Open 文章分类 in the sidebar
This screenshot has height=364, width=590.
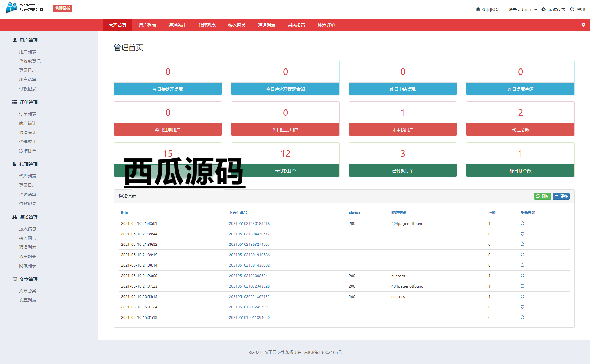click(28, 291)
